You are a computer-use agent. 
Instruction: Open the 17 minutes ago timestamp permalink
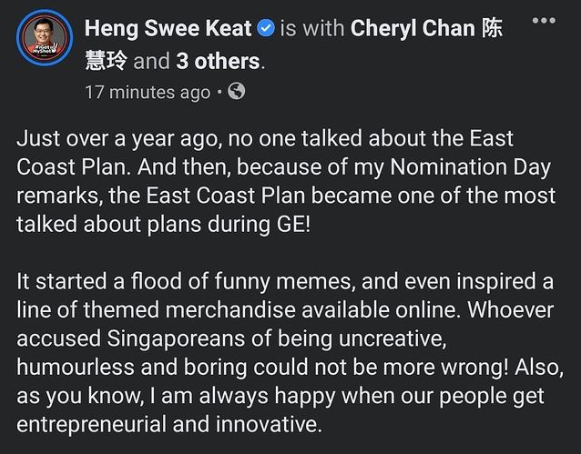(x=147, y=92)
